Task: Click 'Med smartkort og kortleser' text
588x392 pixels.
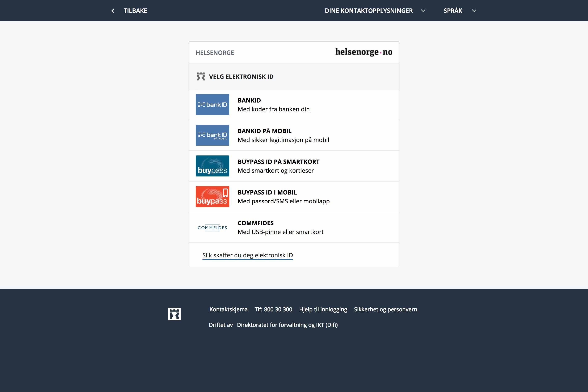Action: [276, 171]
